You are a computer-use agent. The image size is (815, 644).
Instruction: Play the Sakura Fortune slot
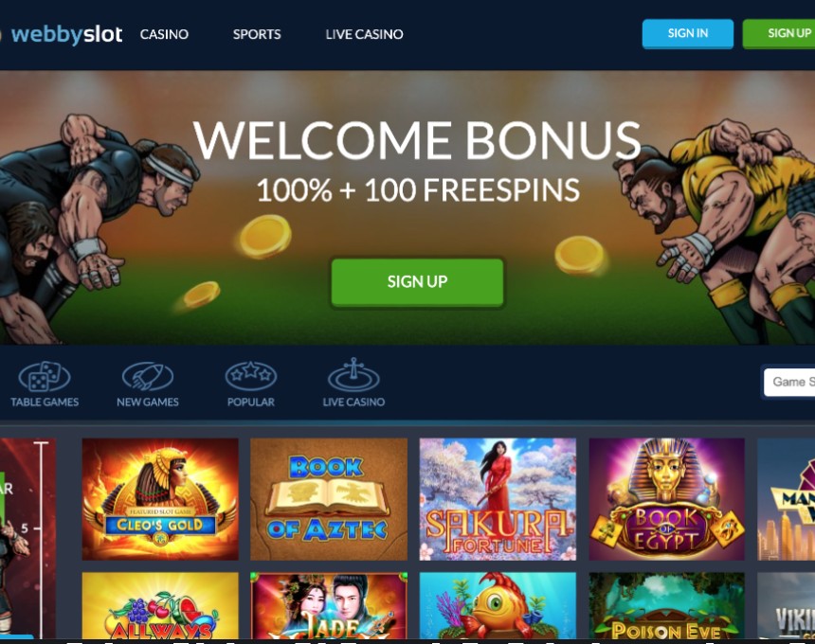pos(498,499)
